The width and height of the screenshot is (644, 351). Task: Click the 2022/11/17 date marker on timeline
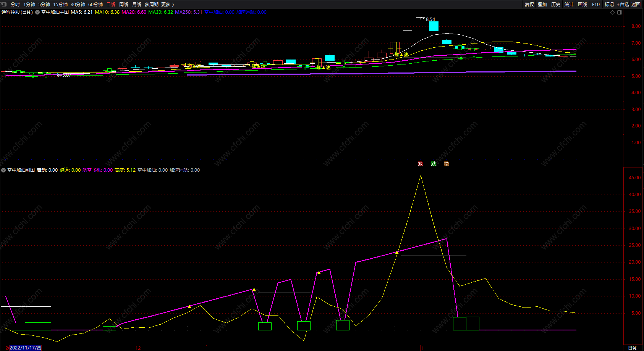click(x=25, y=348)
